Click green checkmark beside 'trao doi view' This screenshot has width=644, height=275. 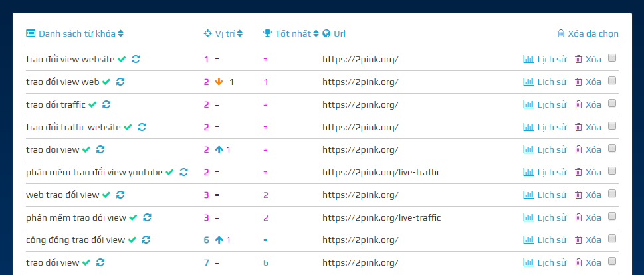(86, 150)
